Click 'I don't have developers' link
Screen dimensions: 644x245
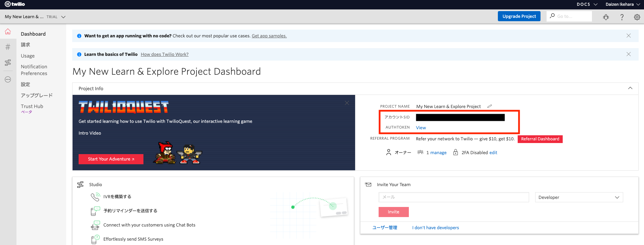[435, 228]
